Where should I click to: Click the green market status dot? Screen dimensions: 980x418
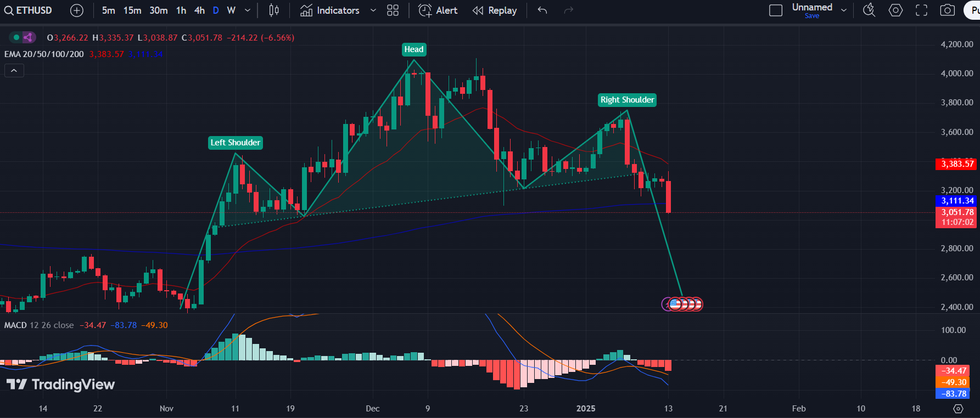(16, 37)
